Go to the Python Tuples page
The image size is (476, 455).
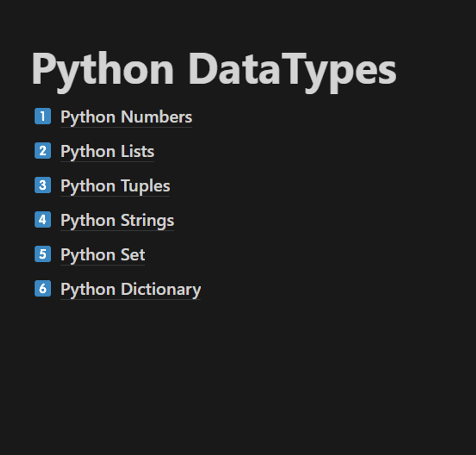click(x=115, y=186)
